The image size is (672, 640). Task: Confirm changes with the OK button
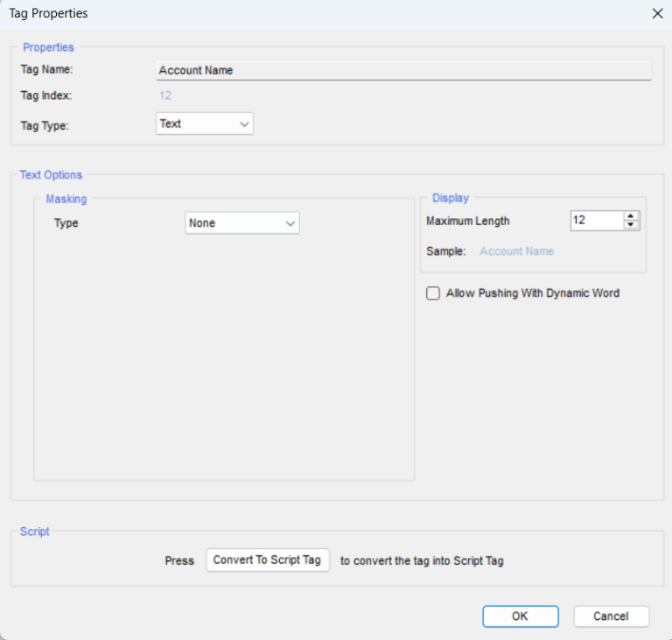tap(520, 616)
